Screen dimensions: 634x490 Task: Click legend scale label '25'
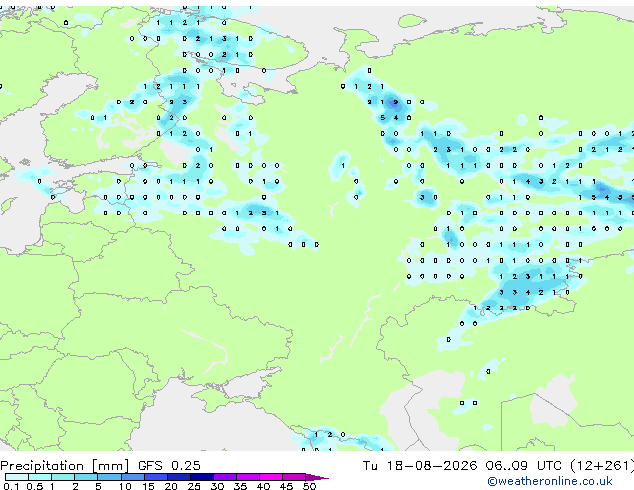pyautogui.click(x=194, y=486)
